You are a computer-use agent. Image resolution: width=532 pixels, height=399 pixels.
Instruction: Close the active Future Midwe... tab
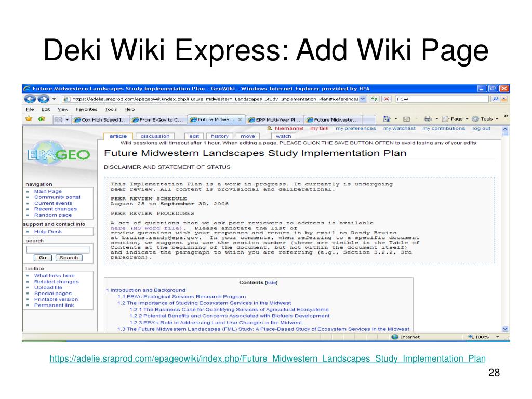coord(240,119)
